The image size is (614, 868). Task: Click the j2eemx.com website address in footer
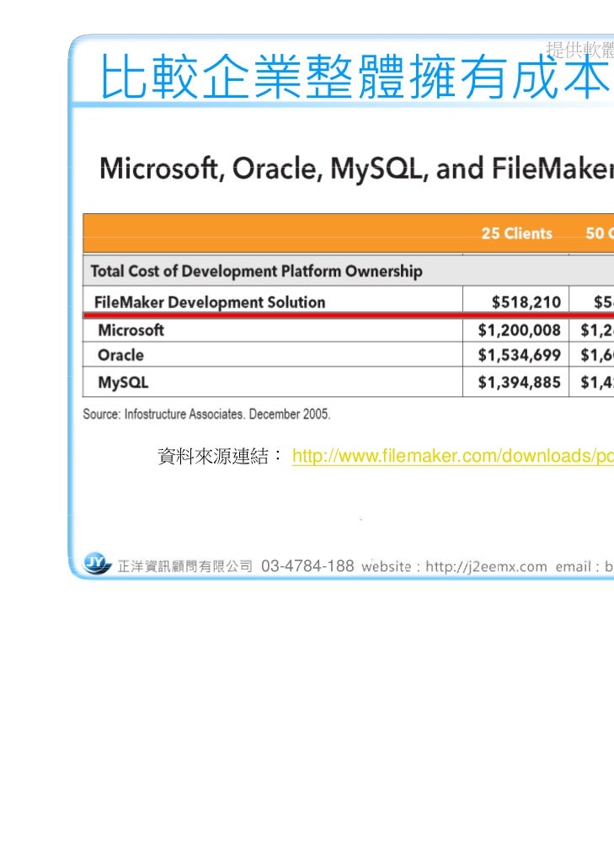[x=486, y=567]
